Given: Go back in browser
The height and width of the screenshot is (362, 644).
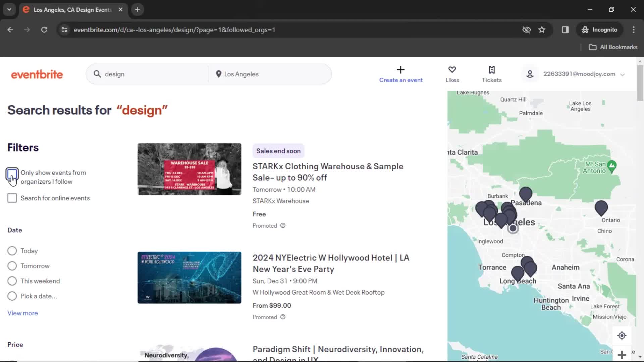Looking at the screenshot, I should coord(10,30).
